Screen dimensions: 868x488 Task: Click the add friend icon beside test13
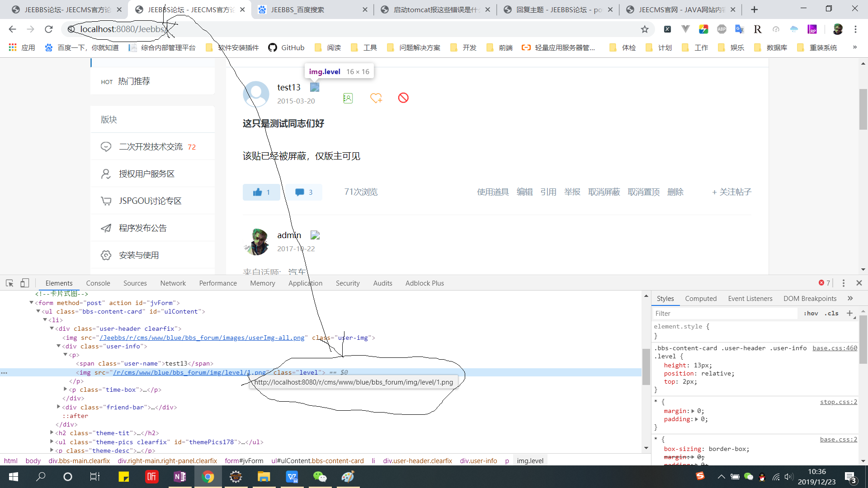pos(348,98)
